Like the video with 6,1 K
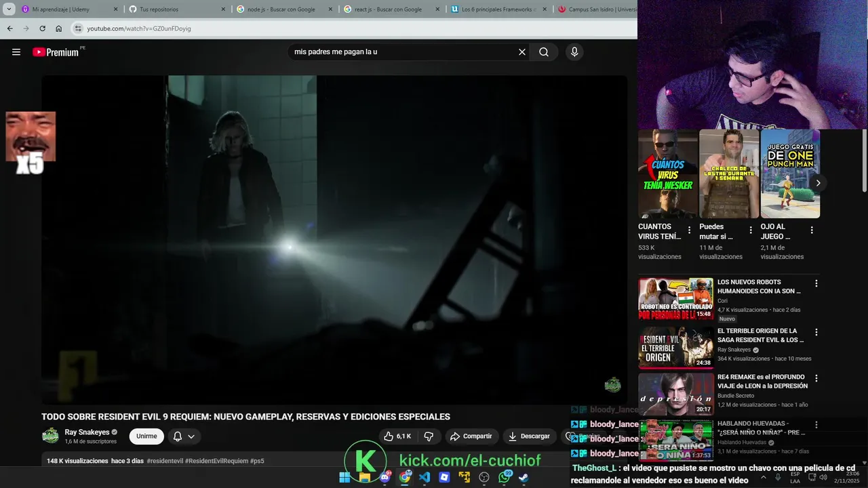 397,436
